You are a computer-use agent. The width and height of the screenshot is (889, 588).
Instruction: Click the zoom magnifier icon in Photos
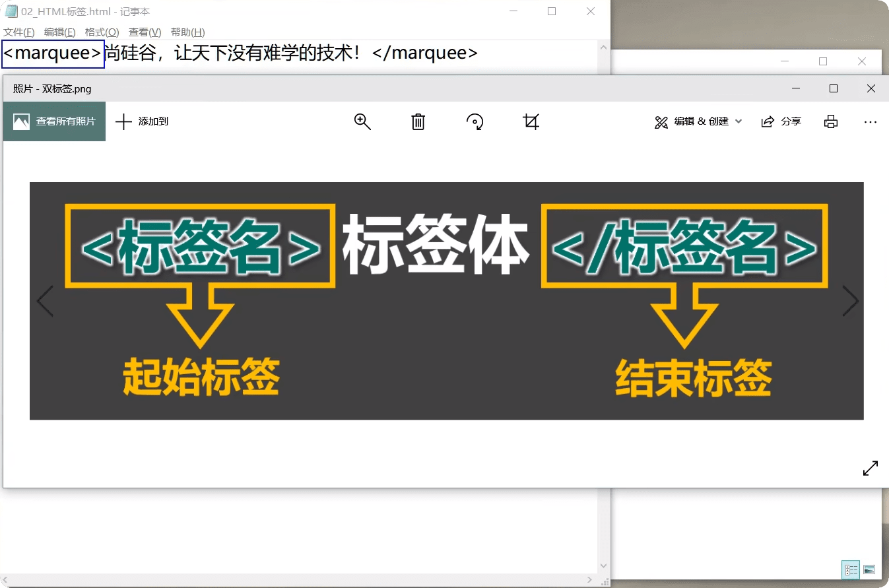tap(362, 121)
